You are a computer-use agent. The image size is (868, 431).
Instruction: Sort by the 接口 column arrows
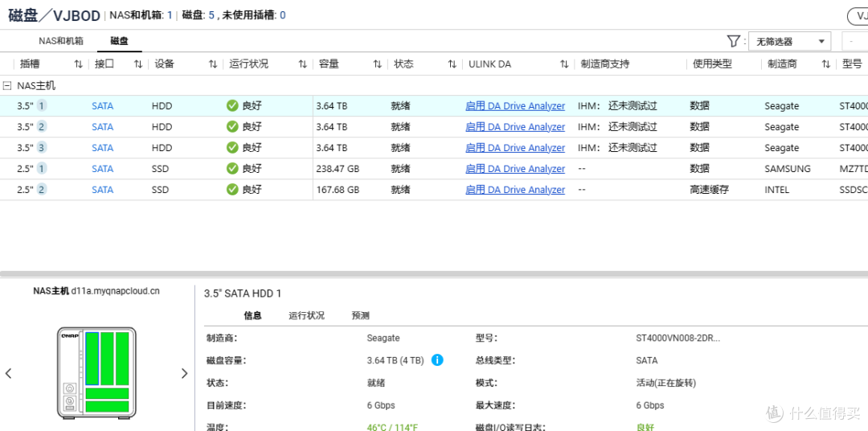click(138, 64)
